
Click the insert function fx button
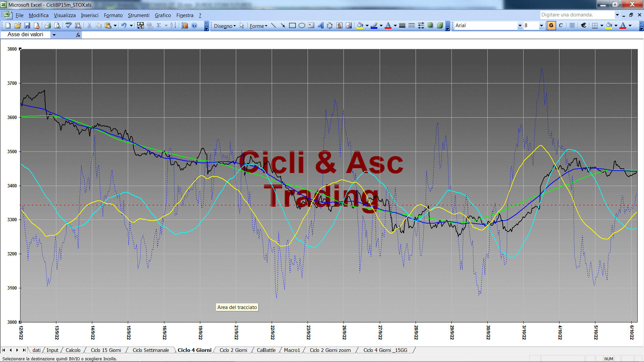[78, 35]
